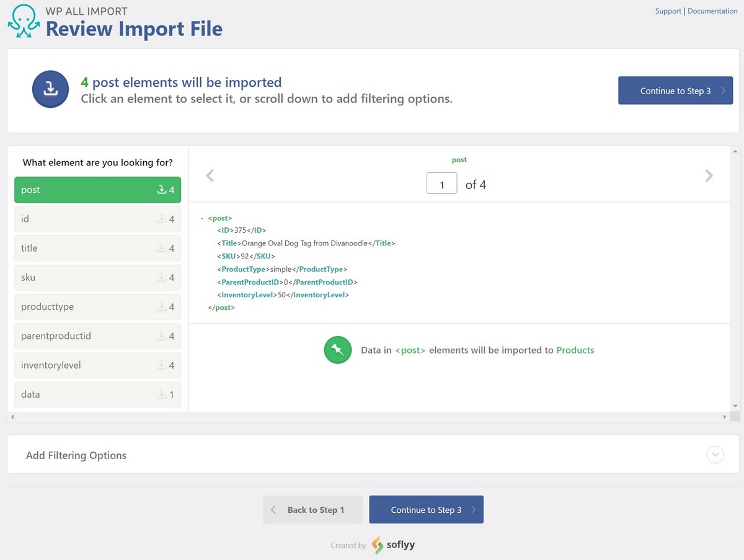The height and width of the screenshot is (560, 744).
Task: Click the blue download import badge near the heading
Action: (50, 89)
